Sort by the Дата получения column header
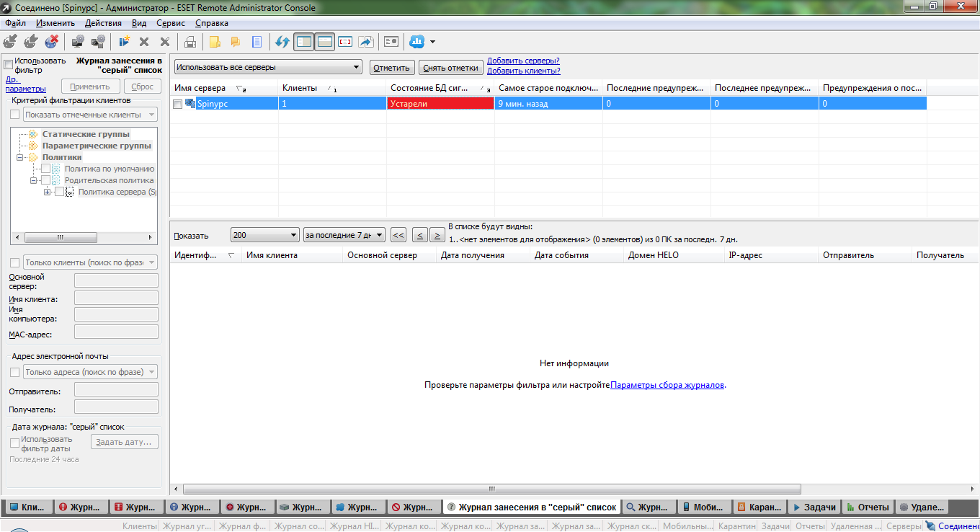The height and width of the screenshot is (532, 980). click(484, 255)
